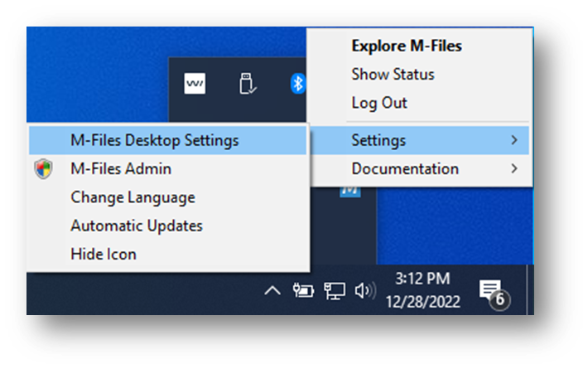Viewport: 588px width, 369px height.
Task: Click Explore M-Files menu entry
Action: click(420, 46)
